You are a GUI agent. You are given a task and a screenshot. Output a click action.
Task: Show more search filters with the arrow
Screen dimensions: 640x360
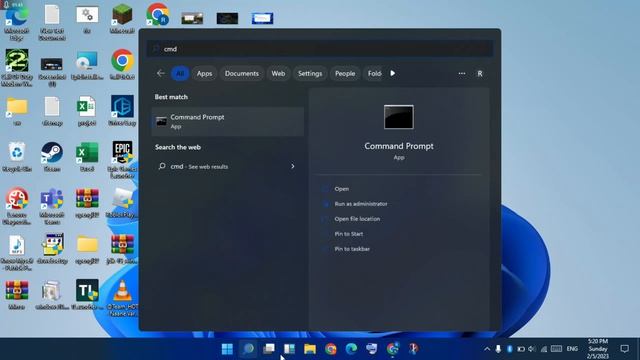click(x=393, y=73)
